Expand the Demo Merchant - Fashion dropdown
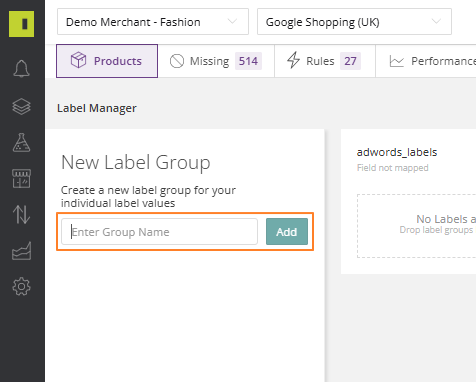 [x=153, y=22]
